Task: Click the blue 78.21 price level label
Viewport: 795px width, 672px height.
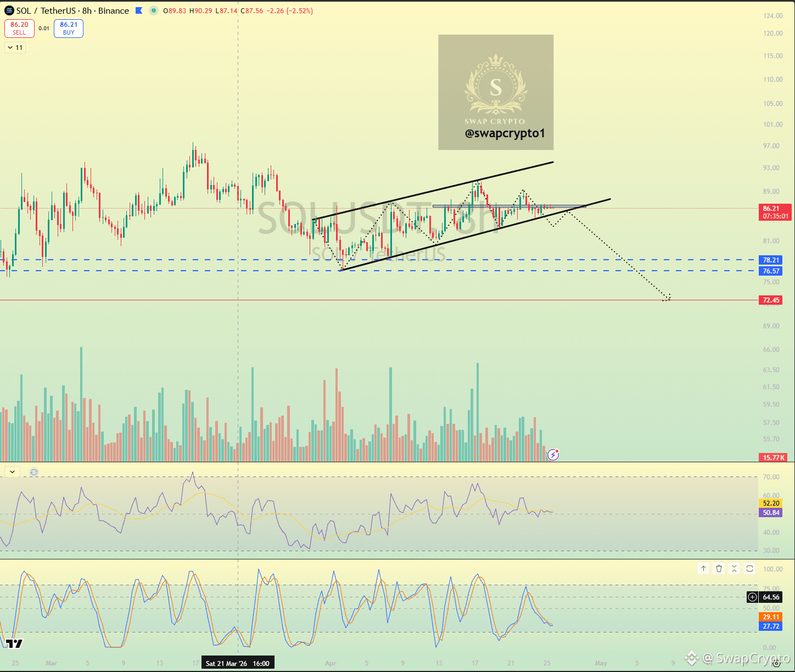Action: (771, 260)
